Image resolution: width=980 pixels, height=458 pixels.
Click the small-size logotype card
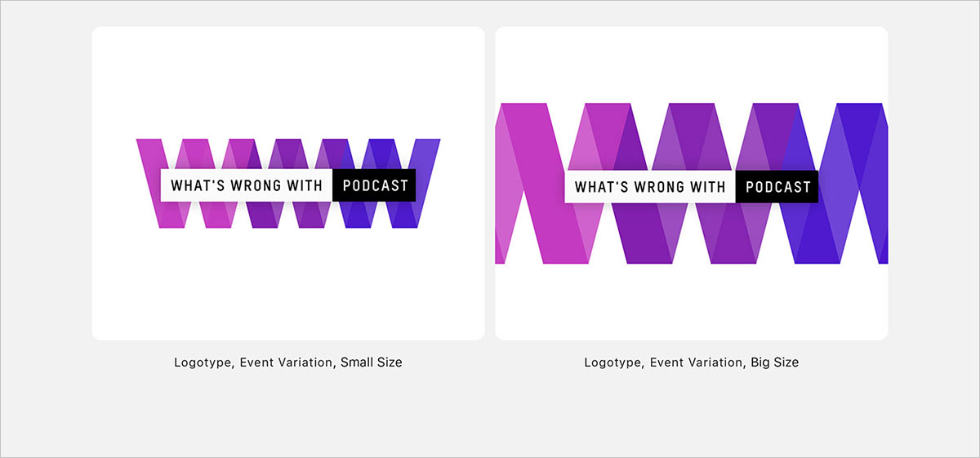pos(288,183)
